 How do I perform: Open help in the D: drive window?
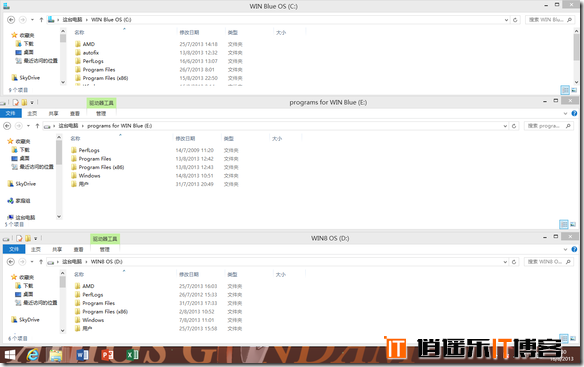[x=574, y=249]
